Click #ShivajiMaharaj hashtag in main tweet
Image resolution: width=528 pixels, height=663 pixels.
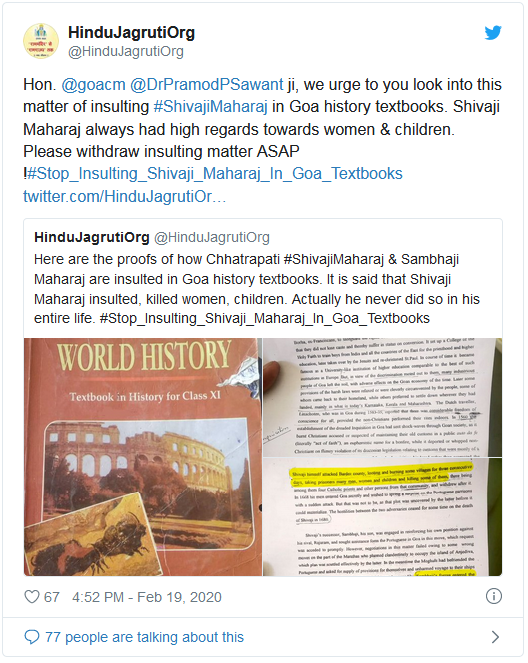[211, 107]
